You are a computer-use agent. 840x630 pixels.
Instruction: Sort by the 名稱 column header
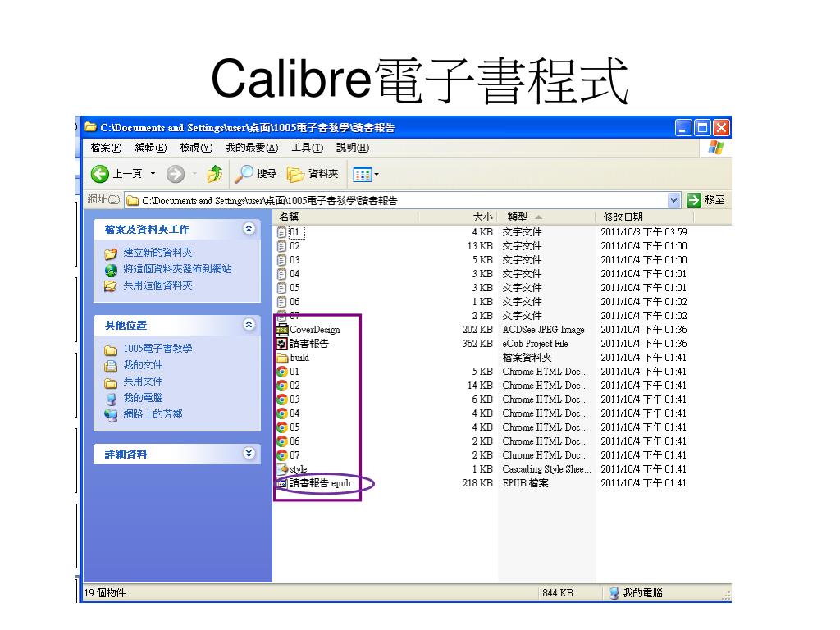click(x=345, y=217)
